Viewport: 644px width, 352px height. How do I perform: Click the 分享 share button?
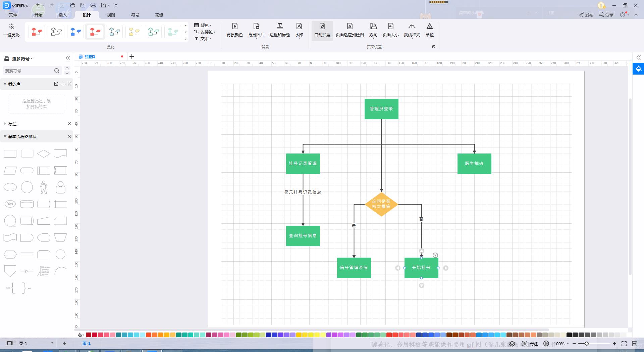[606, 15]
